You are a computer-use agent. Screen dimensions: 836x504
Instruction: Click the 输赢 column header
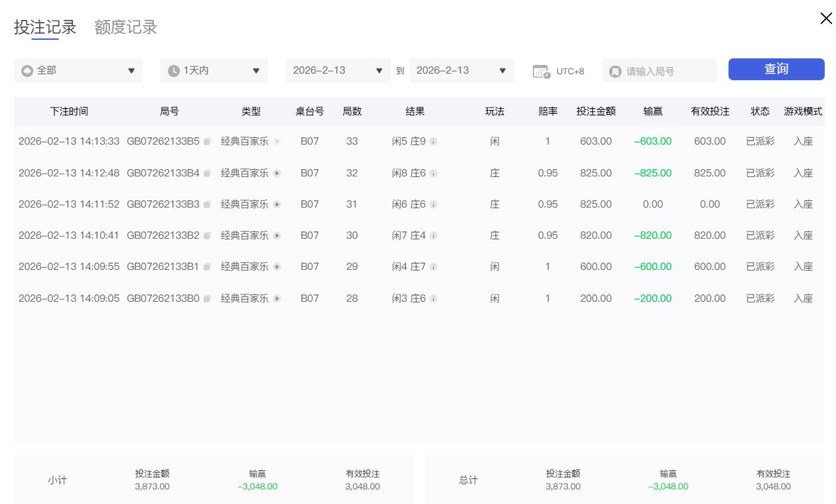tap(653, 111)
